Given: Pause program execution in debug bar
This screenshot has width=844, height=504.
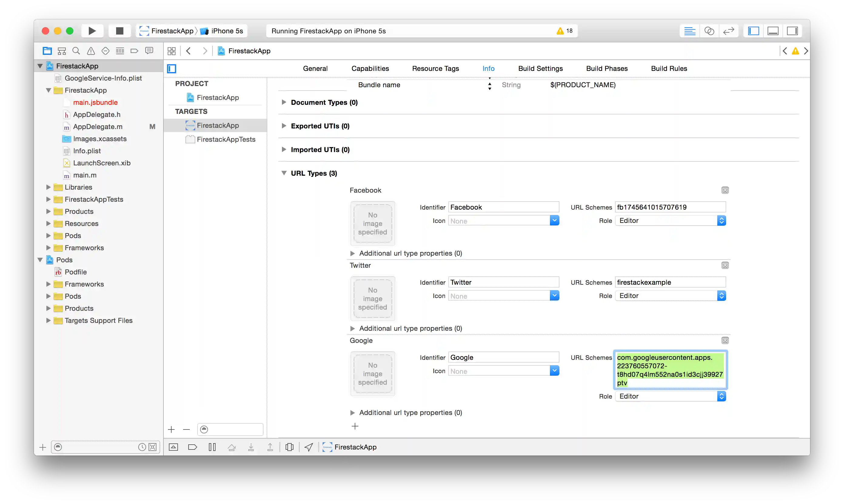Looking at the screenshot, I should pos(212,447).
